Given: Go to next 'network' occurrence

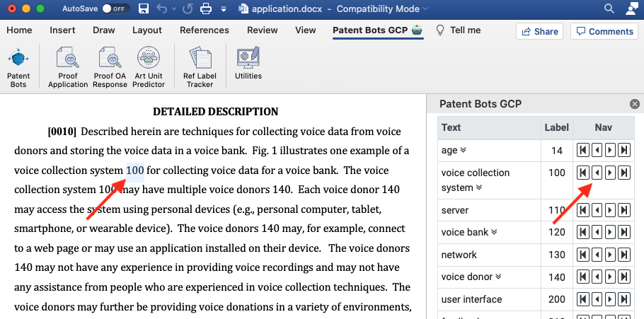Looking at the screenshot, I should tap(610, 255).
